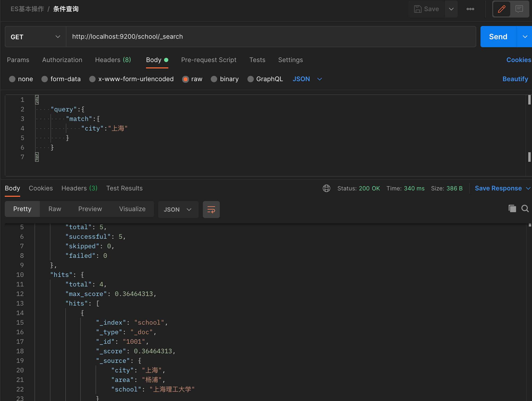Open the request body JSON format dropdown
532x401 pixels.
coord(307,79)
